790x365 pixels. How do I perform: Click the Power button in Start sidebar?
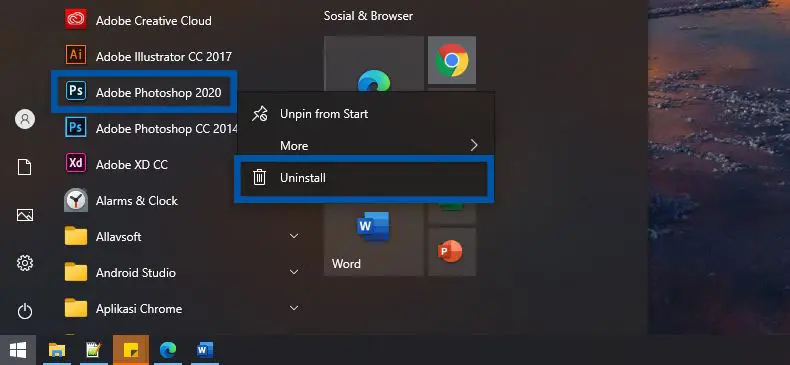[25, 311]
